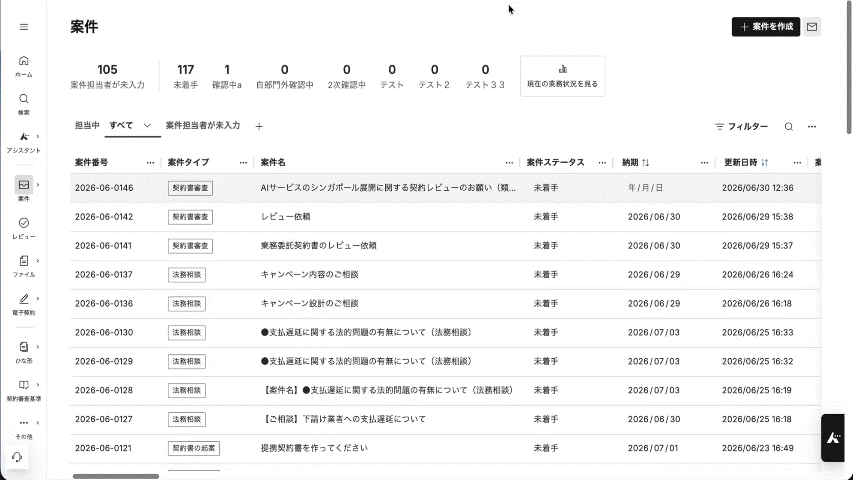Click 案件を作成 button
Screen dimensions: 853x480
click(766, 27)
